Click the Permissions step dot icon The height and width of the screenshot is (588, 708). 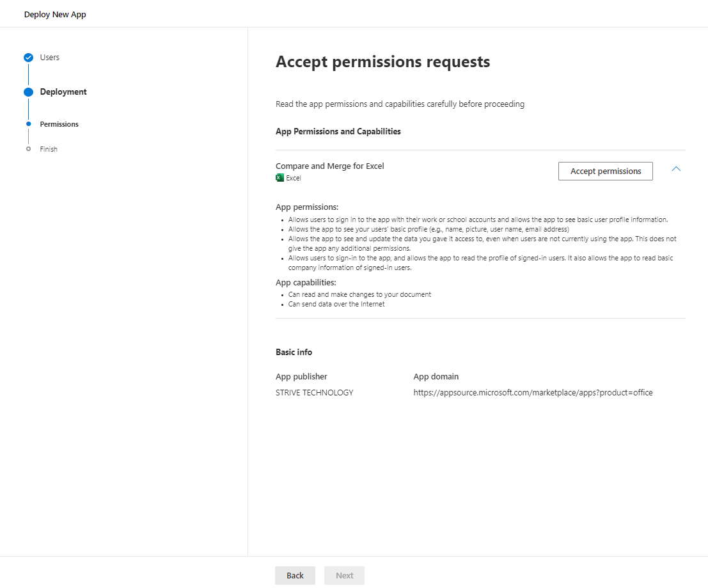28,123
